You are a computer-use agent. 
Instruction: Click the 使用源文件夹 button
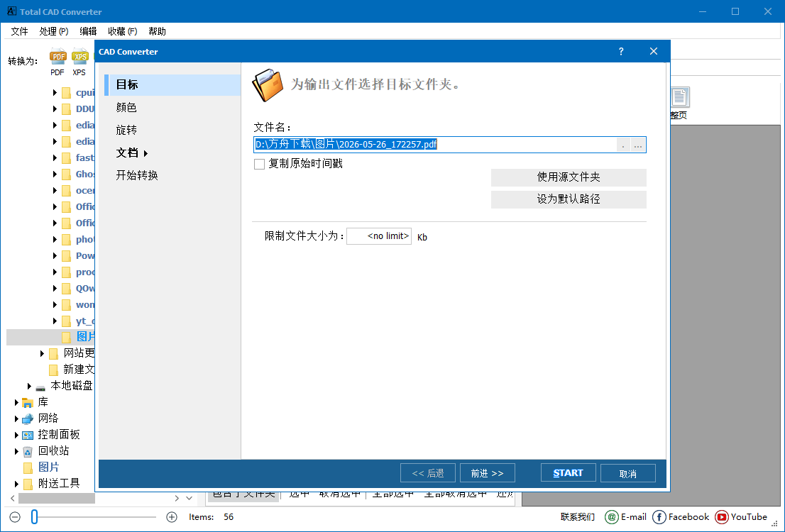pyautogui.click(x=569, y=177)
